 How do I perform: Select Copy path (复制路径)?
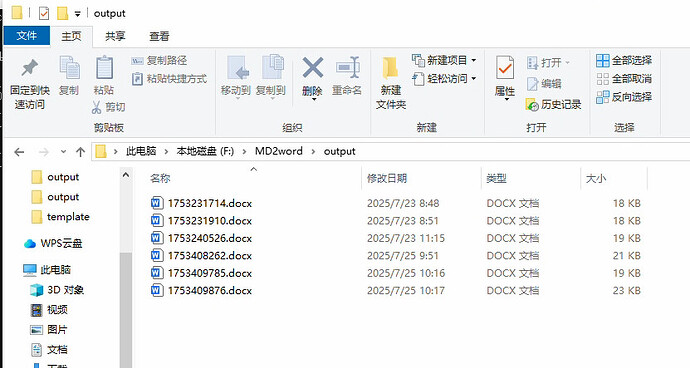[x=159, y=60]
